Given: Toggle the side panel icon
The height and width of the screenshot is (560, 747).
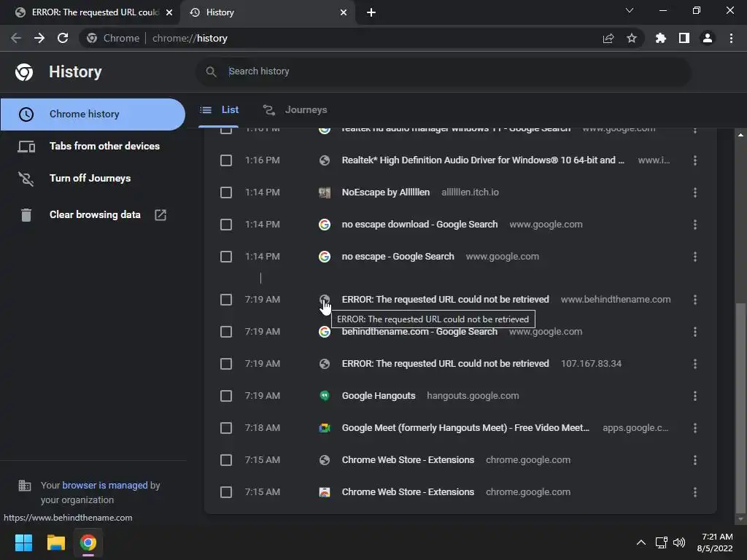Looking at the screenshot, I should pos(684,38).
